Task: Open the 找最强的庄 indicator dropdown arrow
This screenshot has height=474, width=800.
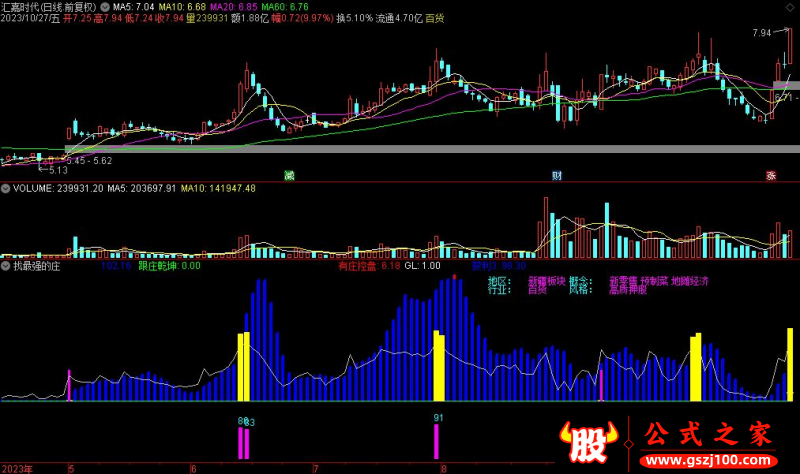Action: pos(6,266)
